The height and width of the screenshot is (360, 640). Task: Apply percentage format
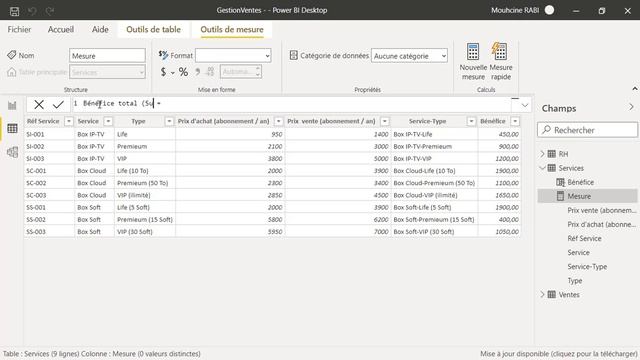coord(183,72)
